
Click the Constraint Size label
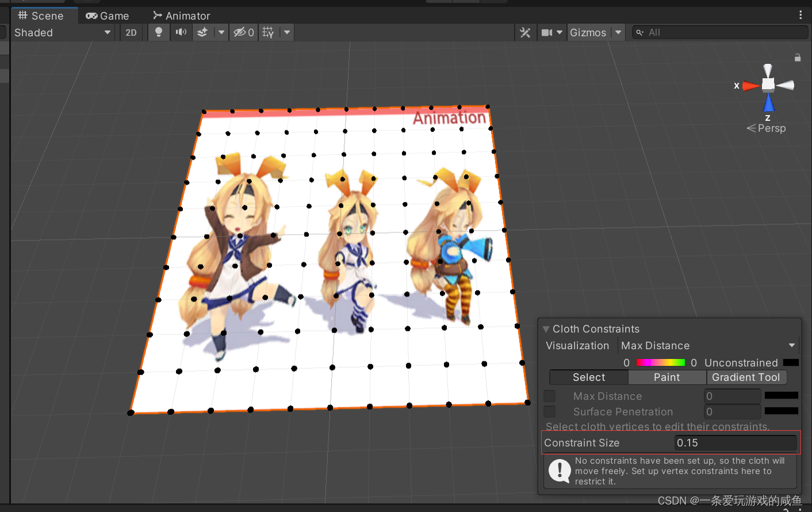pos(581,443)
